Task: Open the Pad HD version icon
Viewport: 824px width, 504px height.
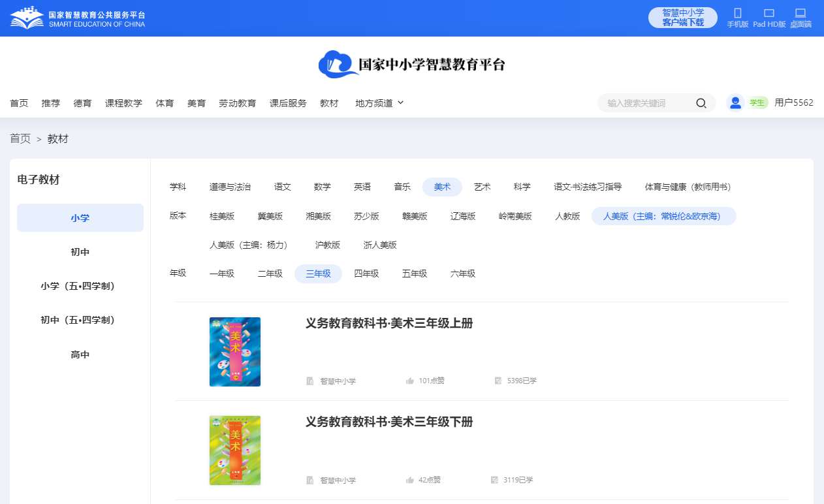Action: click(x=769, y=13)
